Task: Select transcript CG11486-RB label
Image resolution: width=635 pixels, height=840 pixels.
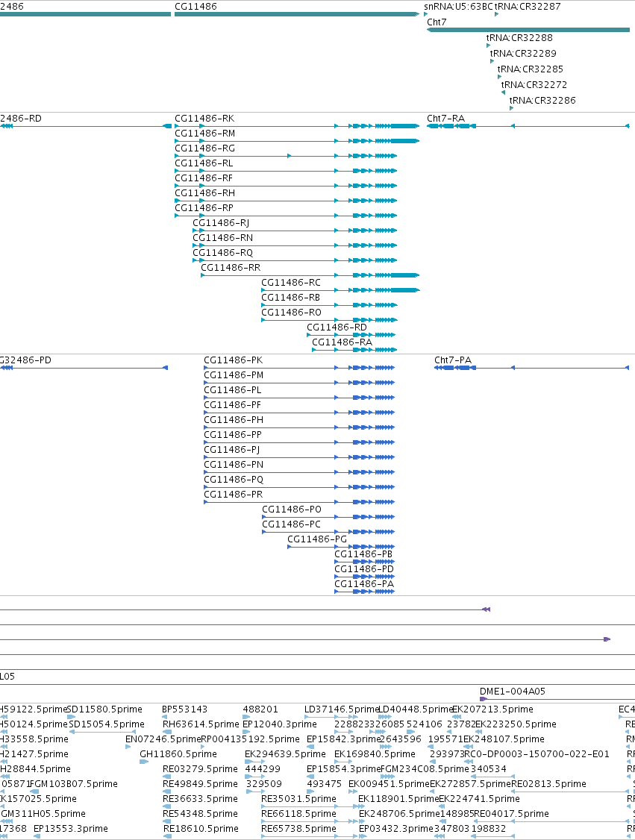Action: pyautogui.click(x=291, y=298)
